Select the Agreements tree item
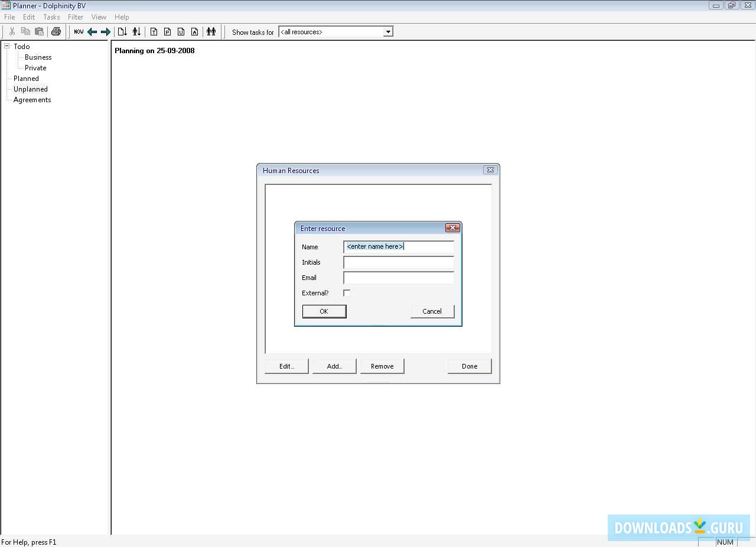 click(x=32, y=100)
